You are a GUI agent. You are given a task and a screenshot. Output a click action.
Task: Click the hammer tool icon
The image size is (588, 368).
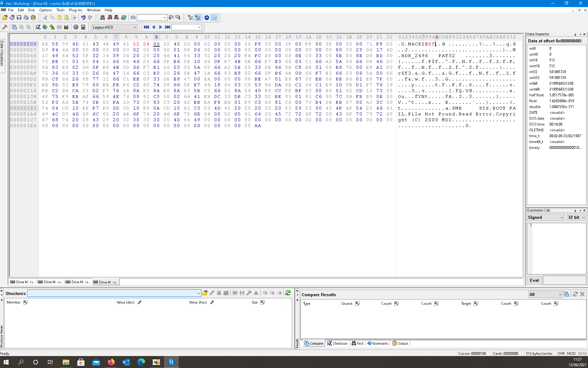coord(5,27)
